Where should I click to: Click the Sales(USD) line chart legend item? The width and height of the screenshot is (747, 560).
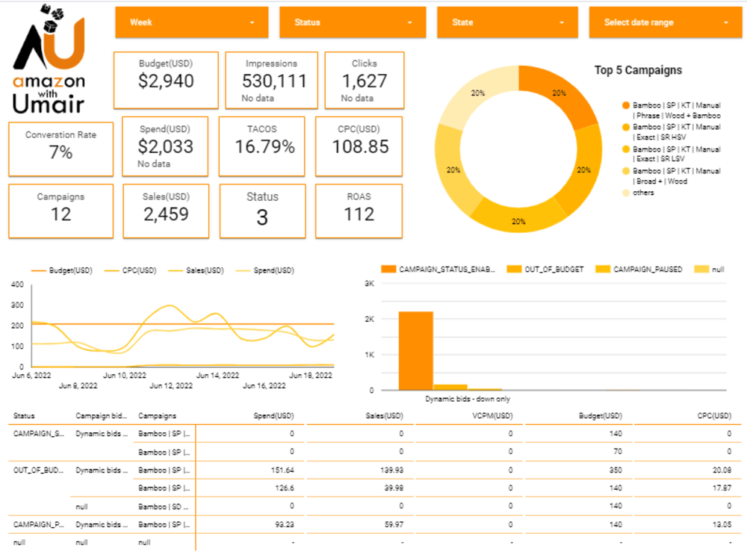[196, 270]
